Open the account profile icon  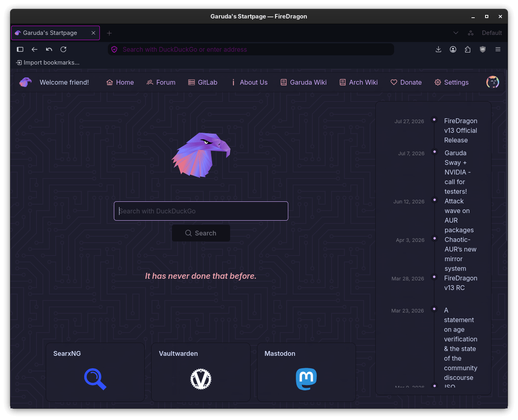(453, 49)
